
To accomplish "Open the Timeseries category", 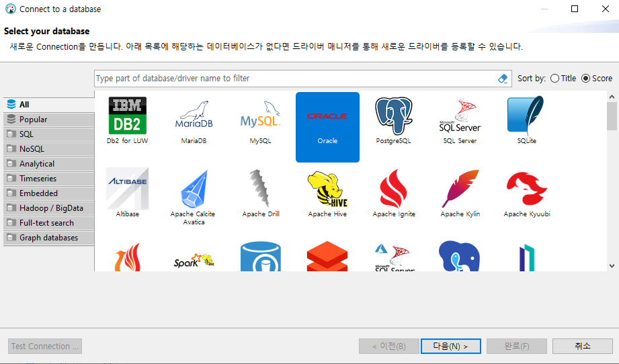I will click(x=49, y=179).
